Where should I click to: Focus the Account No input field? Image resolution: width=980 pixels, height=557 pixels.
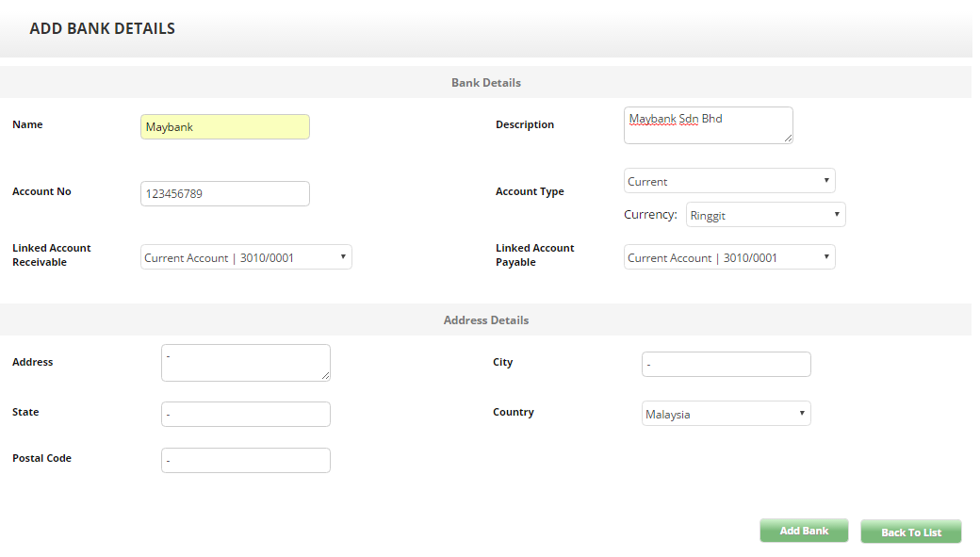click(224, 194)
